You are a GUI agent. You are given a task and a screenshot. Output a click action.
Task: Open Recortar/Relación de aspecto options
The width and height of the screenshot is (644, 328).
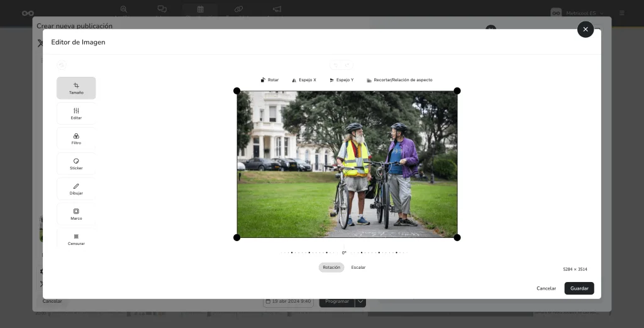(399, 80)
